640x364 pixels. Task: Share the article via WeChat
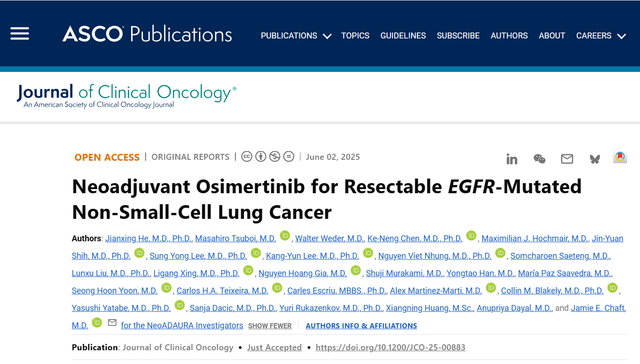(x=540, y=159)
